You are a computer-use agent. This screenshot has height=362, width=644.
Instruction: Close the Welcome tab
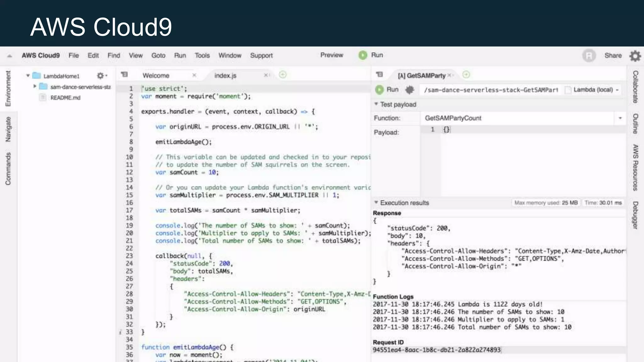[x=194, y=75]
